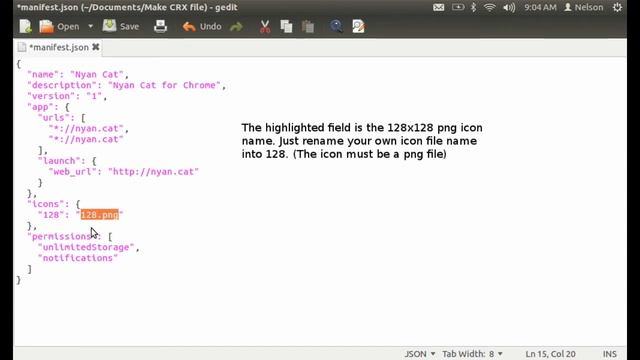
Task: Click the "version" key
Action: pyautogui.click(x=51, y=96)
